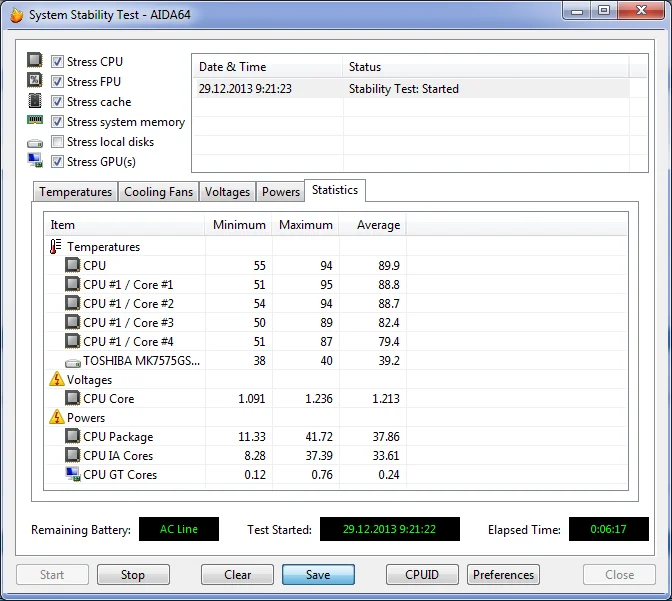
Task: Disable the Stress cache checkbox
Action: [x=57, y=102]
